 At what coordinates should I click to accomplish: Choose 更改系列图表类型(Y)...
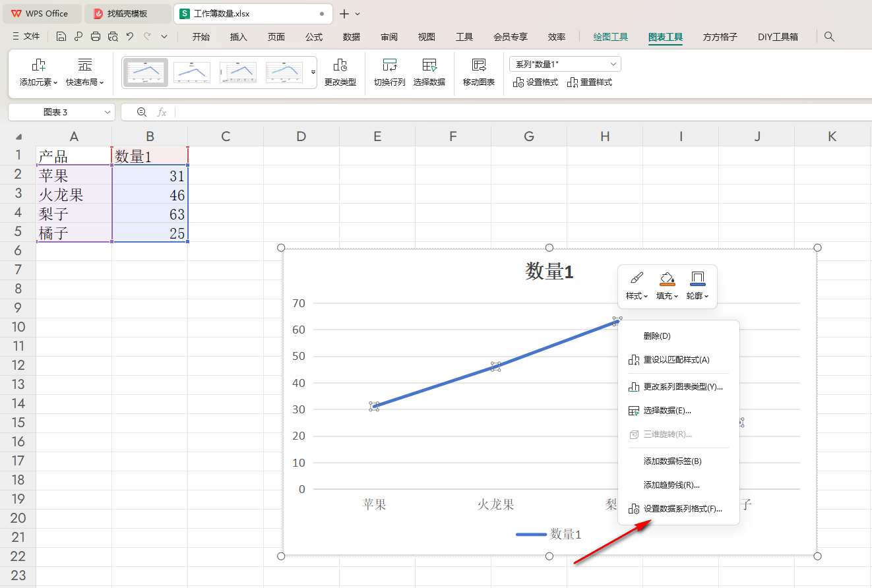[679, 387]
